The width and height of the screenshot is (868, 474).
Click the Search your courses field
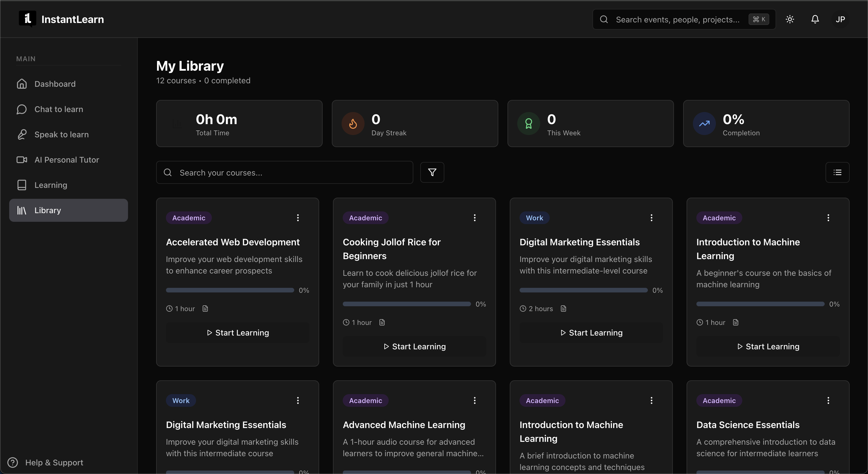[x=284, y=173]
